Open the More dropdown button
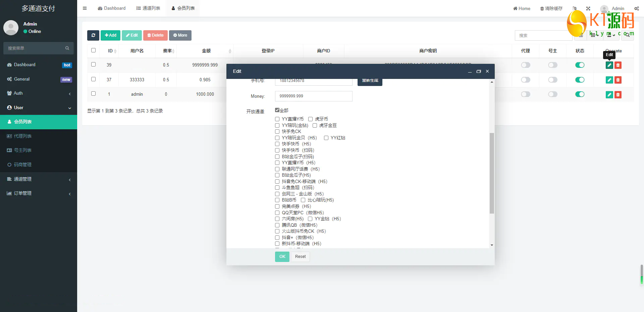The height and width of the screenshot is (312, 644). (180, 35)
